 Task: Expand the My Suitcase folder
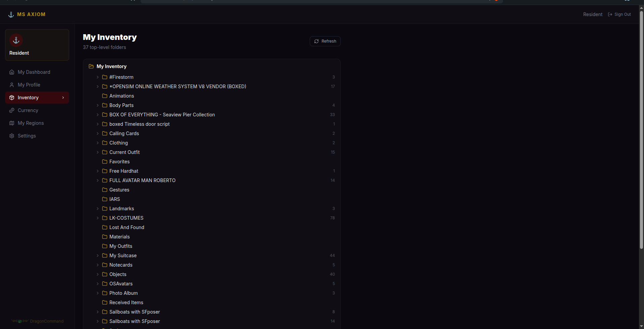coord(98,256)
